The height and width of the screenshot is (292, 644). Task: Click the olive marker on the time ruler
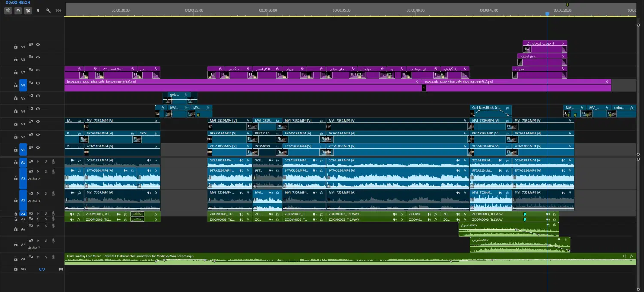point(568,5)
